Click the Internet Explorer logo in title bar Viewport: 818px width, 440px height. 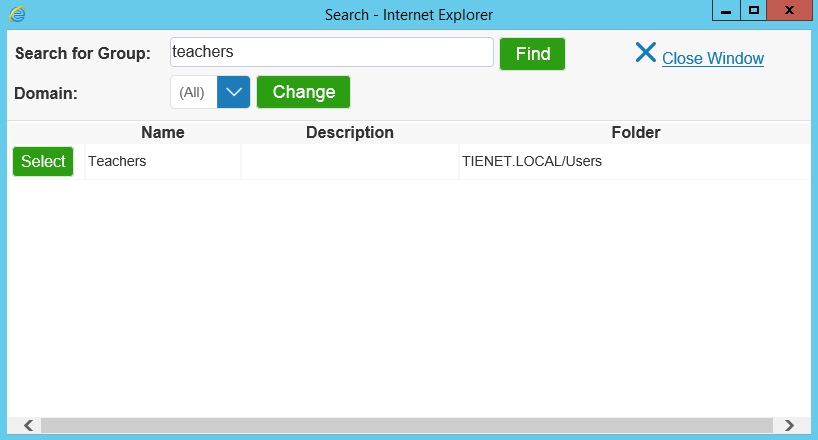17,14
